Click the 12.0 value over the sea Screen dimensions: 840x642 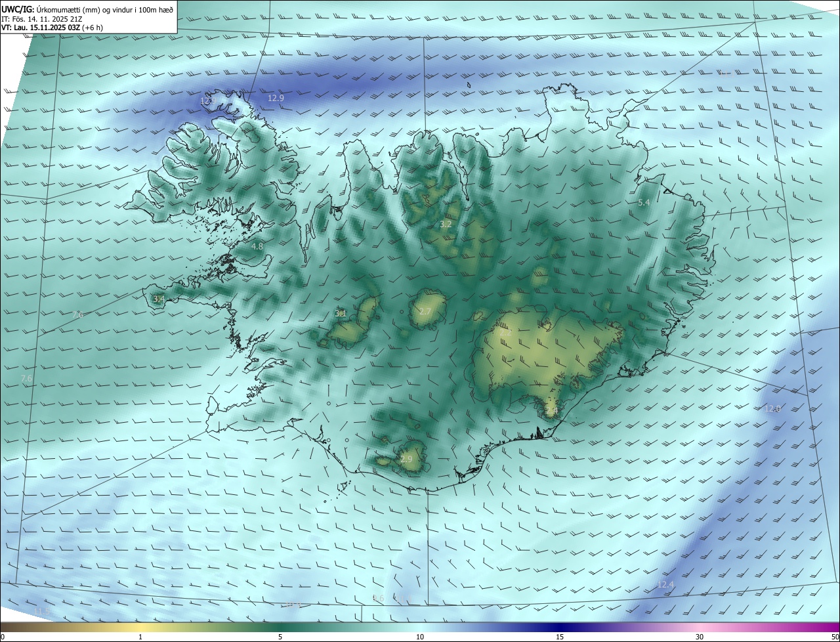(773, 408)
